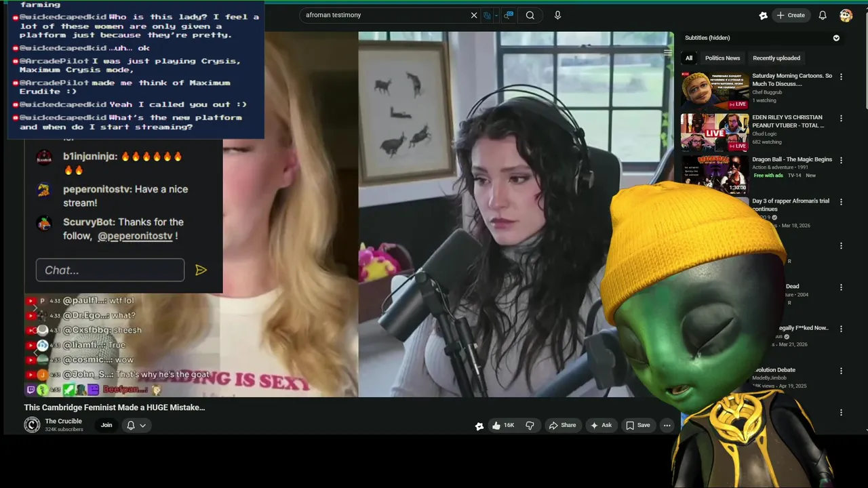868x488 pixels.
Task: Dislike the video with thumbs down
Action: click(x=530, y=425)
